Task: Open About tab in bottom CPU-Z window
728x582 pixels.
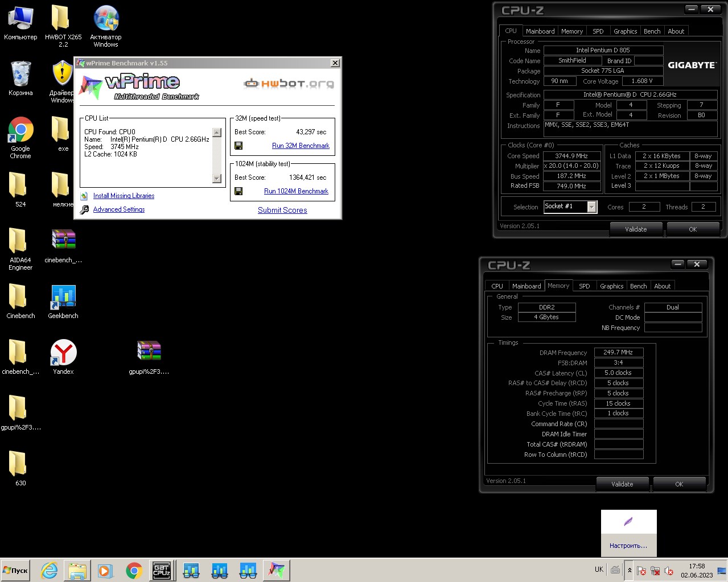Action: [663, 286]
